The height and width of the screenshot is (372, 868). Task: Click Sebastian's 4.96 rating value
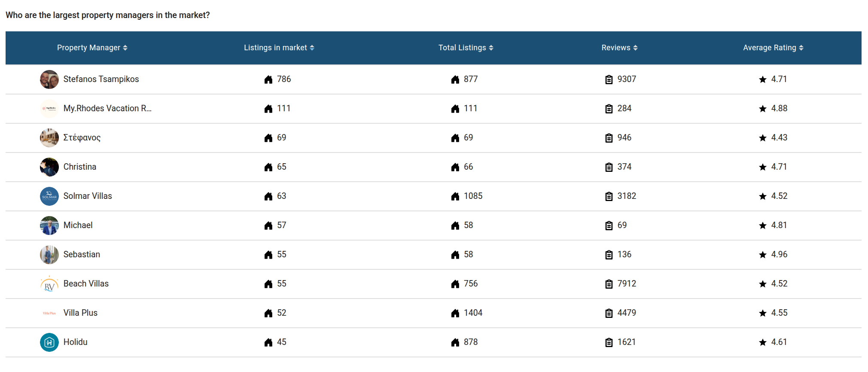tap(779, 254)
